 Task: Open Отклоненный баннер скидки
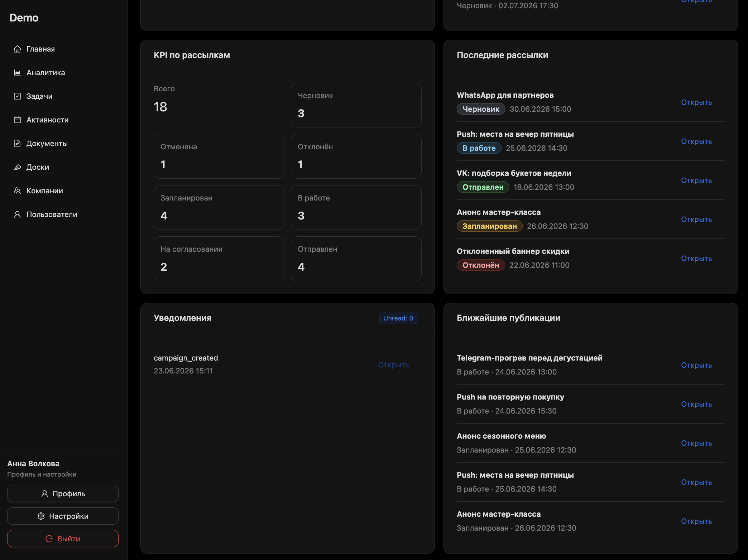pyautogui.click(x=696, y=259)
